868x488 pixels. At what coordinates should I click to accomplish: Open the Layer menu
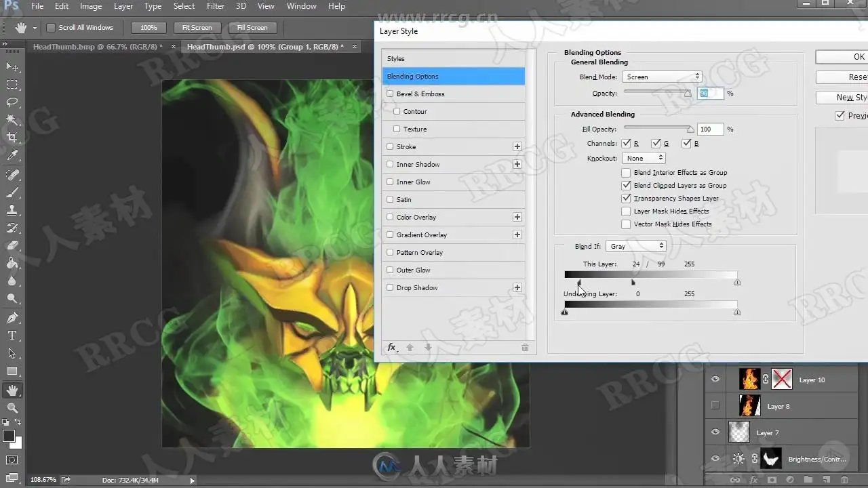(x=123, y=6)
